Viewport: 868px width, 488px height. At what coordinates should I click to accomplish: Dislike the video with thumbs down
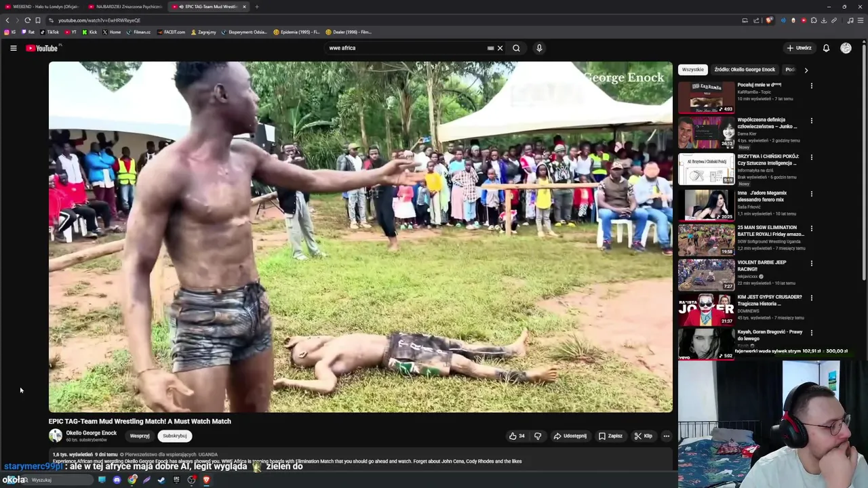[x=538, y=436]
